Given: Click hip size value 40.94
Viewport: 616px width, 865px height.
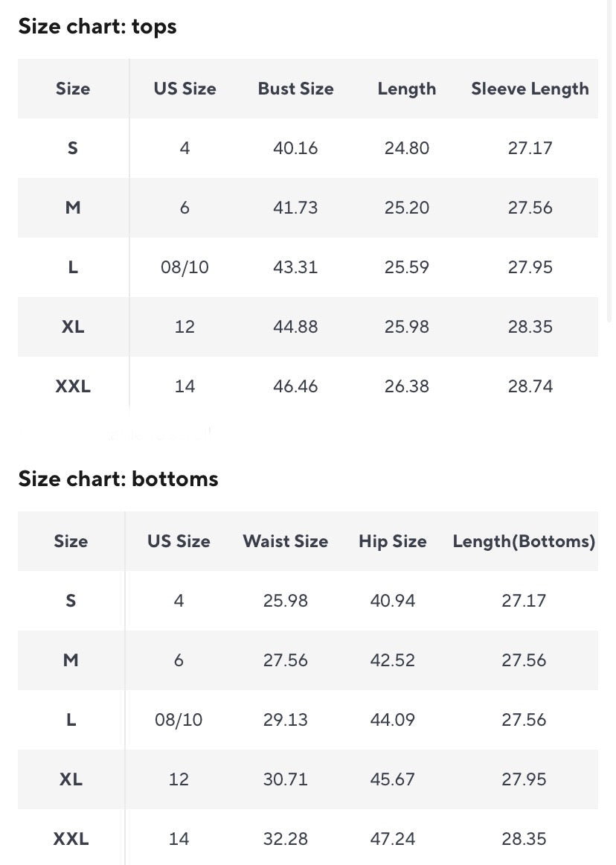Looking at the screenshot, I should tap(392, 601).
